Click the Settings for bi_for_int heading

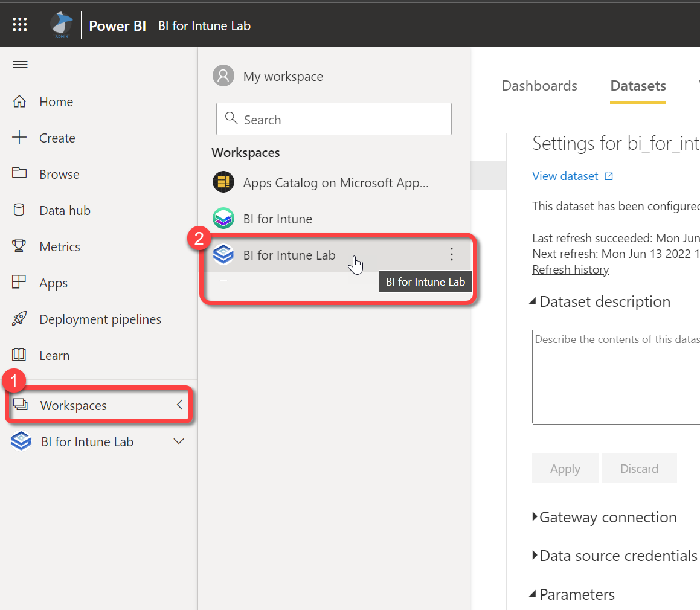(x=616, y=144)
